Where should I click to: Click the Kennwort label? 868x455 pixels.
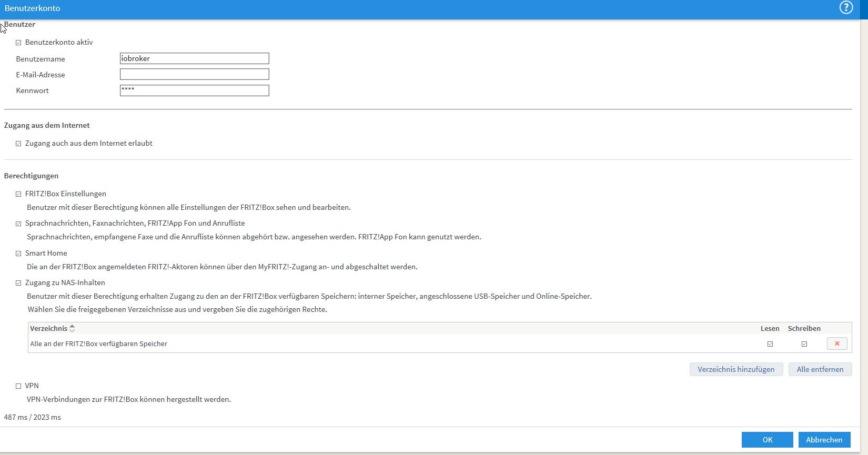coord(32,90)
